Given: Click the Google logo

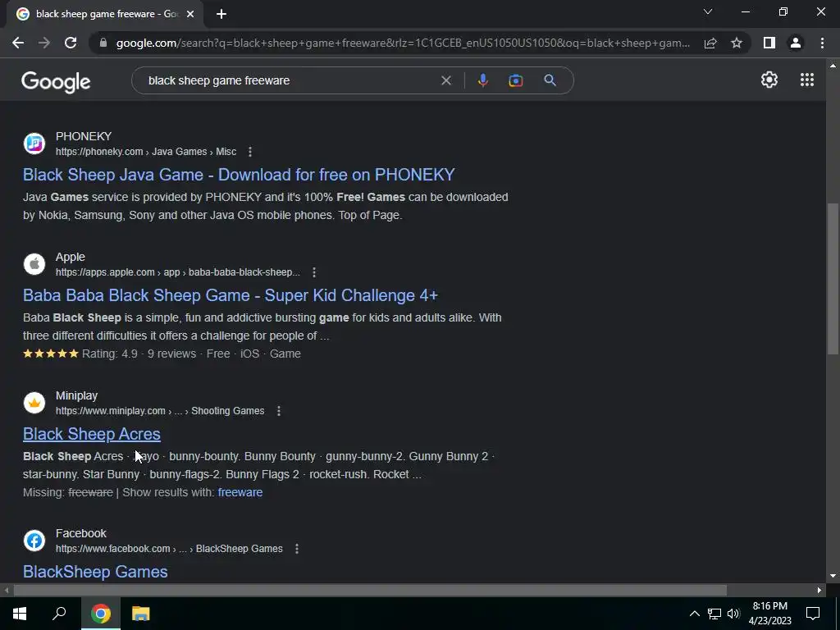Looking at the screenshot, I should [56, 81].
